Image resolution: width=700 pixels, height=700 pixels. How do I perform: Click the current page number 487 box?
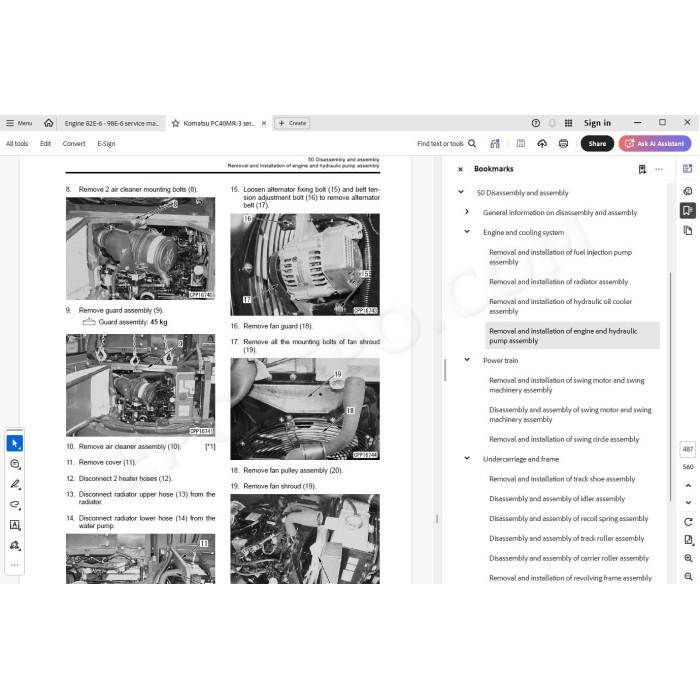[688, 449]
